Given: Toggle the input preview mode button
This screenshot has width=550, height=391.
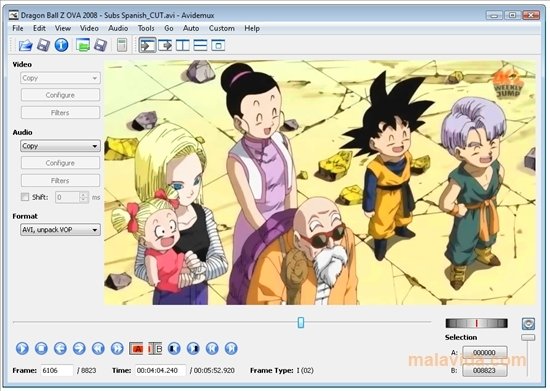Looking at the screenshot, I should coord(148,45).
